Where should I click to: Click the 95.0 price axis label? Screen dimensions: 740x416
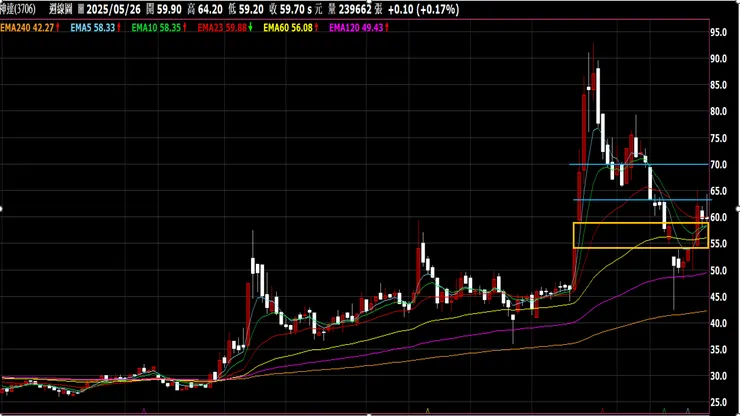point(718,32)
